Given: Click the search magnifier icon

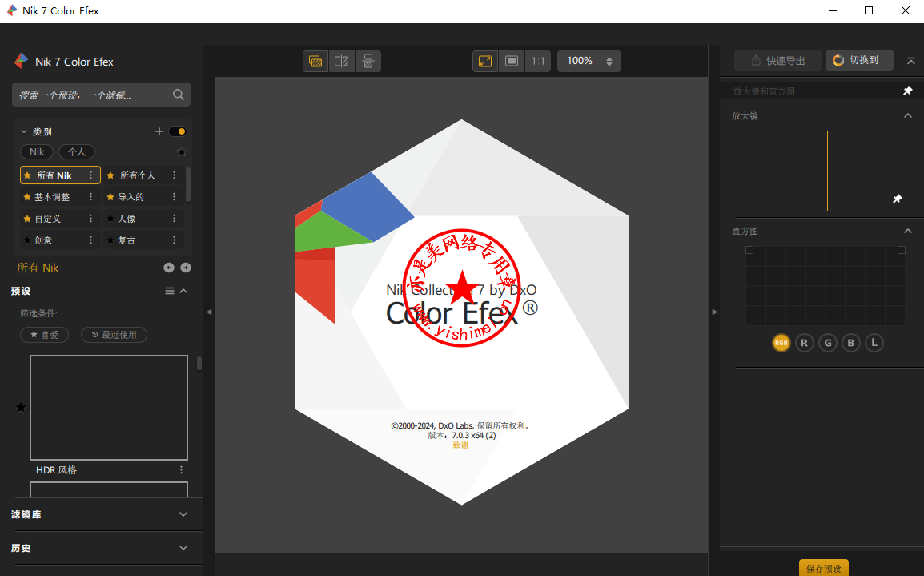Looking at the screenshot, I should click(178, 95).
